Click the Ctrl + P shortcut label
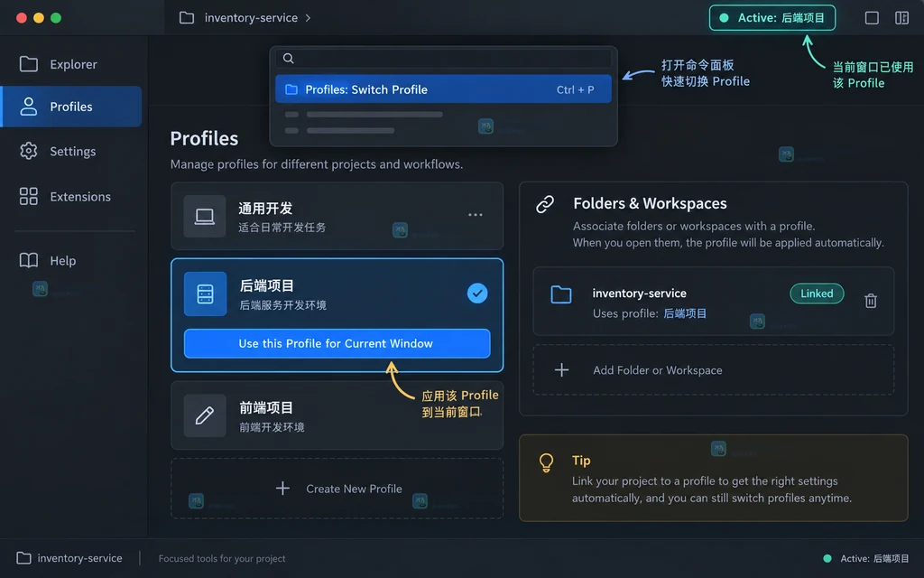924x578 pixels. click(x=575, y=89)
